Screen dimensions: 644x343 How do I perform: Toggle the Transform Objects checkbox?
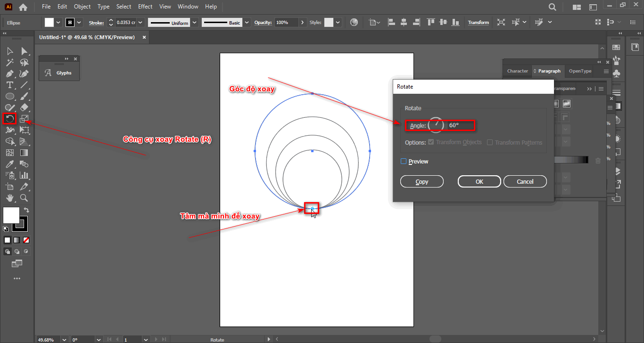coord(431,142)
